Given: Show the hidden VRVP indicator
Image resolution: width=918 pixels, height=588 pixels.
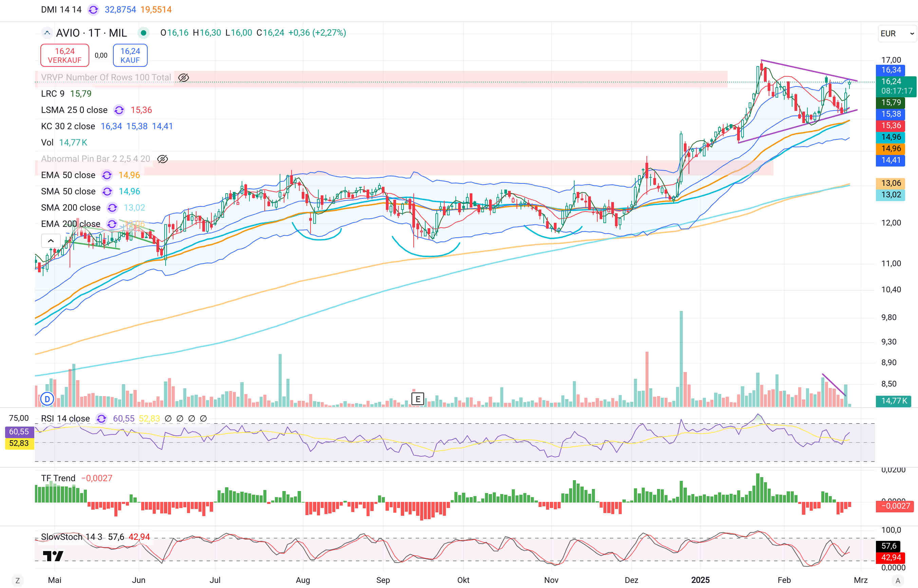Looking at the screenshot, I should click(184, 78).
